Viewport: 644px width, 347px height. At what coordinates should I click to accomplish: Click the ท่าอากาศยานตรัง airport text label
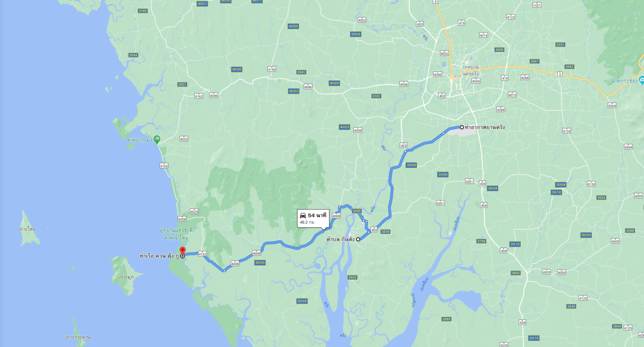coord(485,127)
